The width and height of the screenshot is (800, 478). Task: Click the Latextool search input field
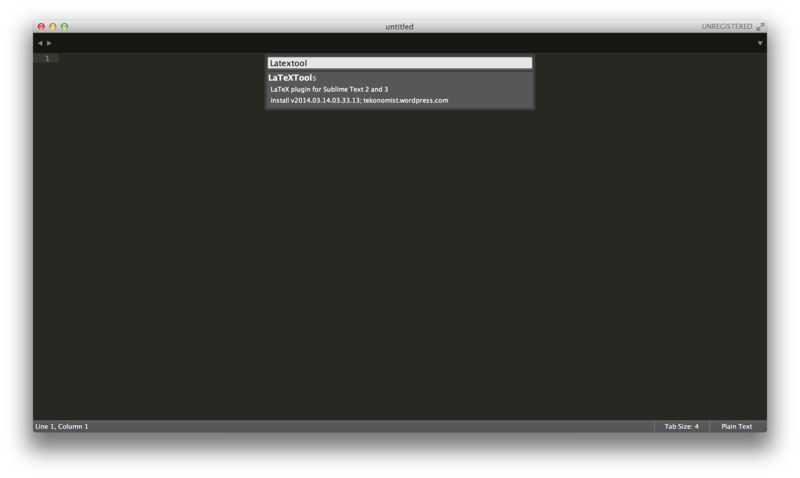click(399, 63)
